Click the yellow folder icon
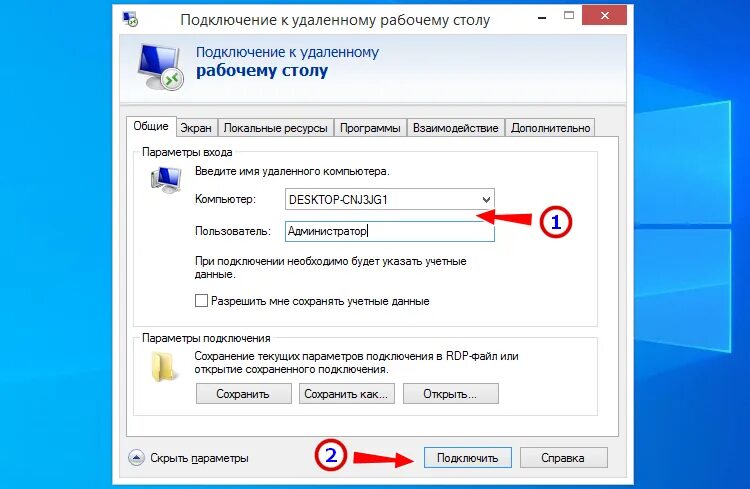750x489 pixels. coord(163,367)
